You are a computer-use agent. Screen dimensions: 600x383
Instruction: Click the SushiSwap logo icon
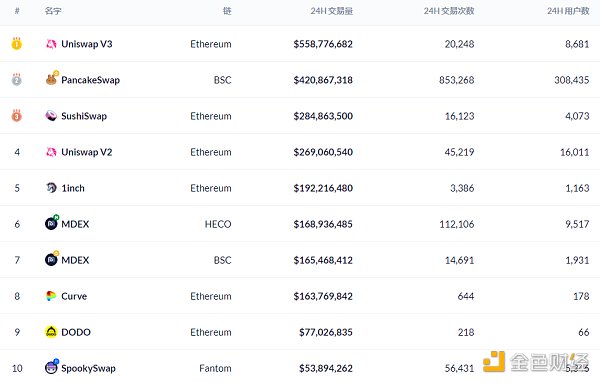coord(51,116)
